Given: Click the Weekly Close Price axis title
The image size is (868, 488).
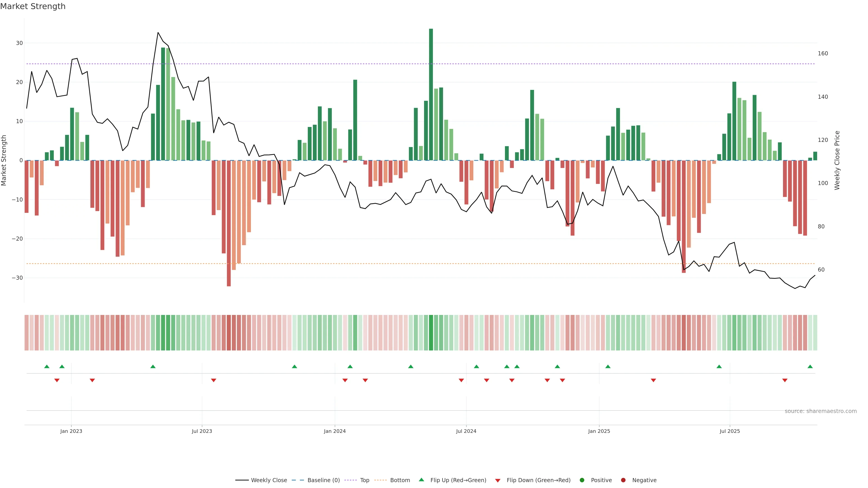Looking at the screenshot, I should point(837,160).
